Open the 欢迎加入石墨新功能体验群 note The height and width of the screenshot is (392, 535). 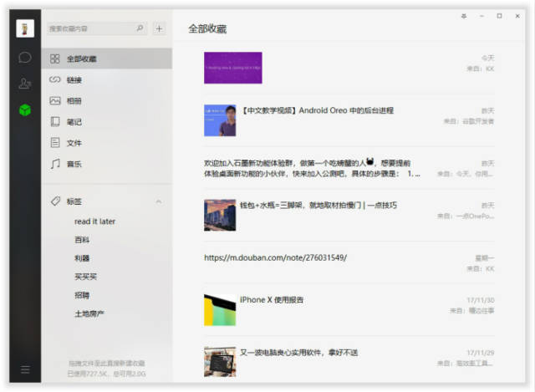click(x=312, y=168)
